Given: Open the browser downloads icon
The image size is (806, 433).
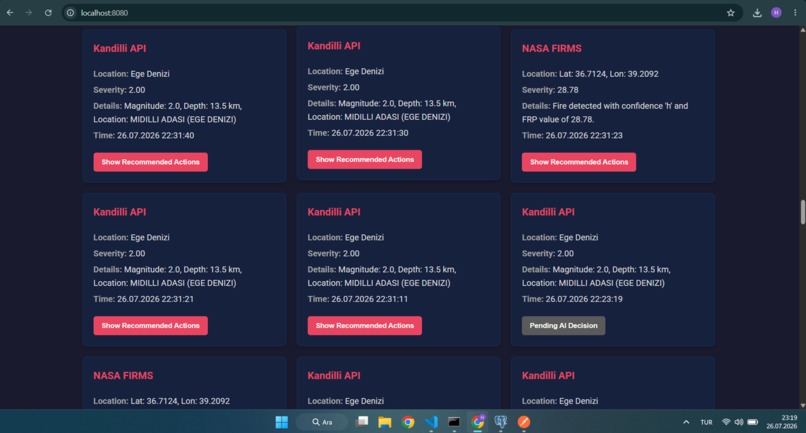Looking at the screenshot, I should 757,13.
